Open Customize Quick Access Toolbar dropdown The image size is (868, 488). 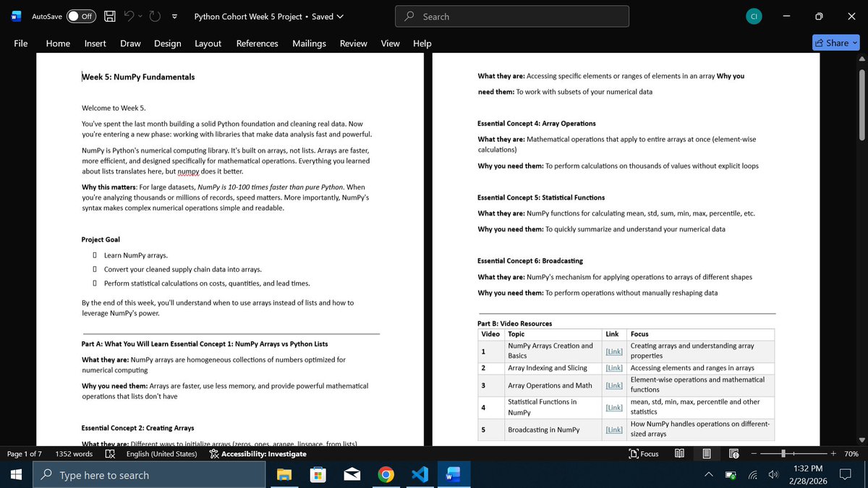coord(175,16)
